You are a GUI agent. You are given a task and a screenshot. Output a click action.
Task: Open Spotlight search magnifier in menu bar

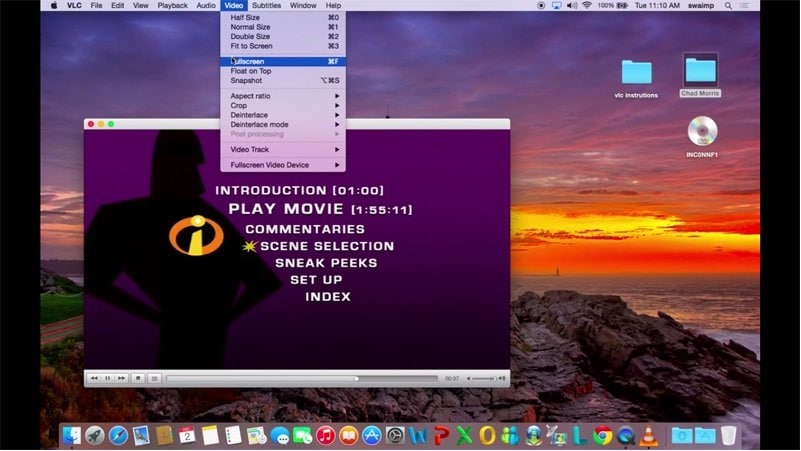[728, 6]
